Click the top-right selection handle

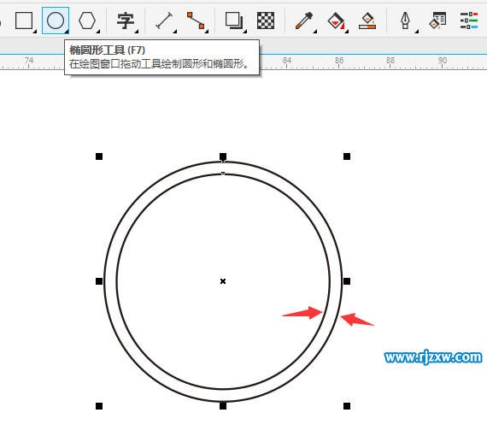(x=347, y=156)
